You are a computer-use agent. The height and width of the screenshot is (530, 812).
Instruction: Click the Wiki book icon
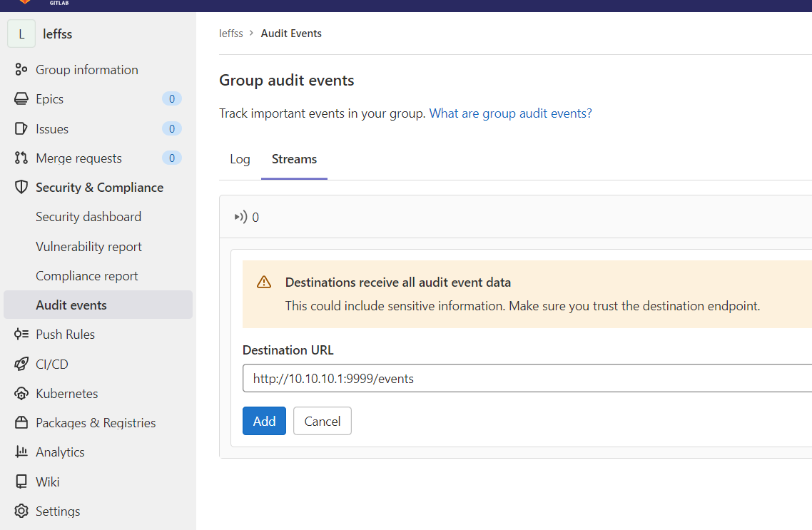tap(21, 482)
